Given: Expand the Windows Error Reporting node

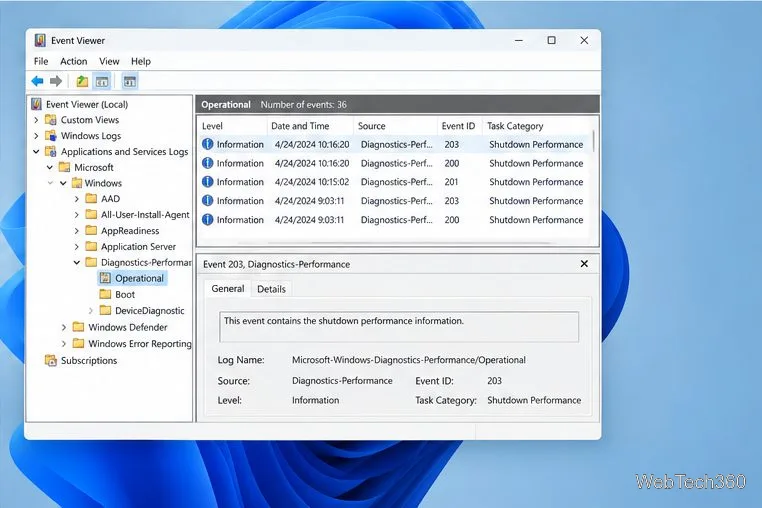Looking at the screenshot, I should pos(64,344).
